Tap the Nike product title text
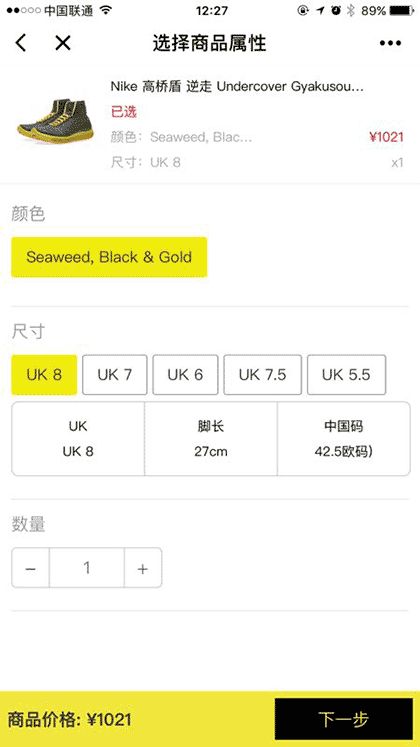 click(x=237, y=87)
